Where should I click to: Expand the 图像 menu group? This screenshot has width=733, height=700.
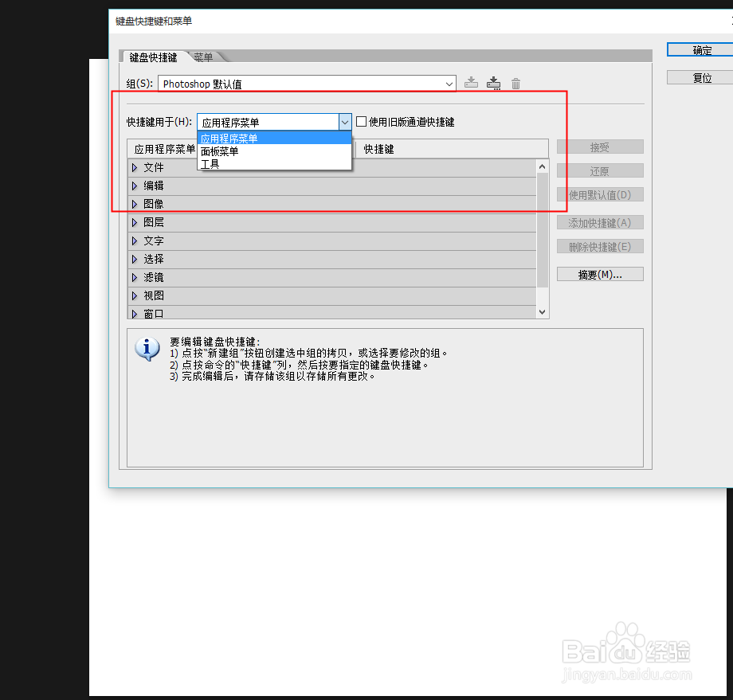135,204
